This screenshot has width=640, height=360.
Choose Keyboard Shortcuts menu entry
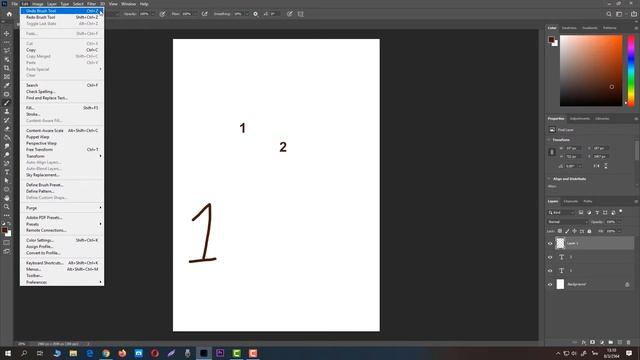(62, 263)
